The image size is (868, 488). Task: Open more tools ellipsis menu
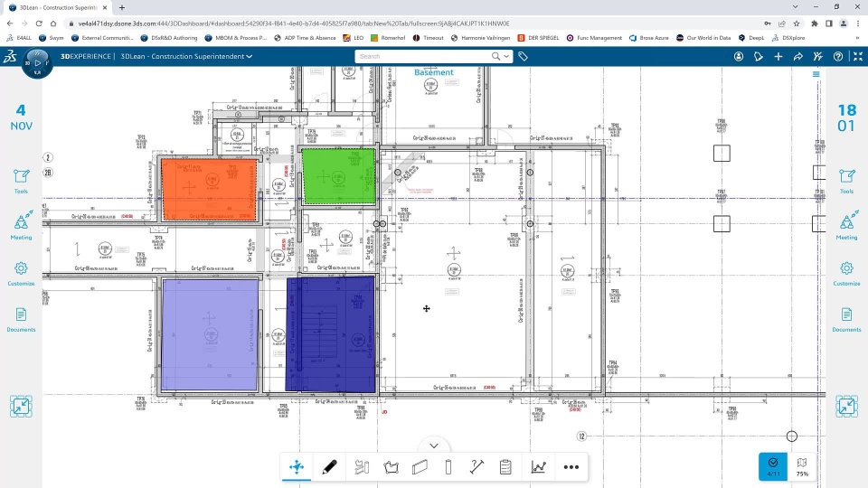pyautogui.click(x=571, y=467)
